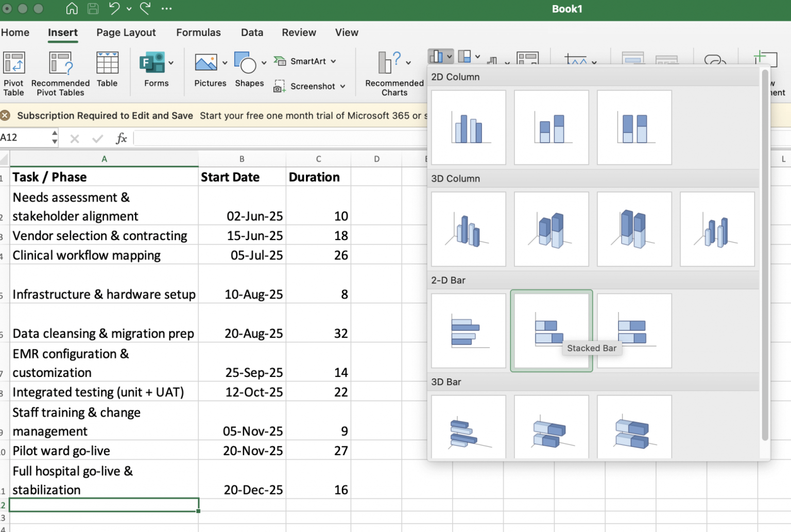Expand the SmartArt dropdown chevron
791x532 pixels.
tap(333, 61)
